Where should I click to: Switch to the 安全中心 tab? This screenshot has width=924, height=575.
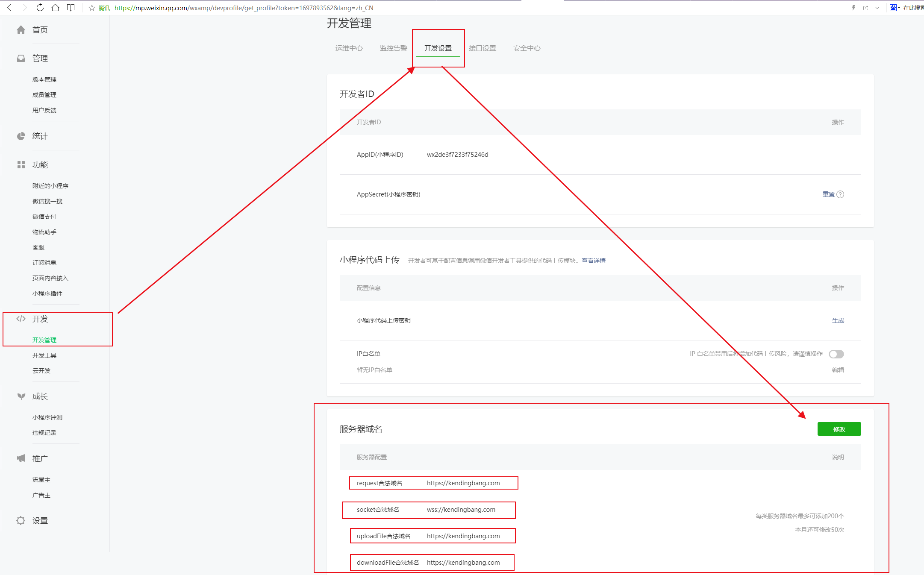(x=527, y=48)
